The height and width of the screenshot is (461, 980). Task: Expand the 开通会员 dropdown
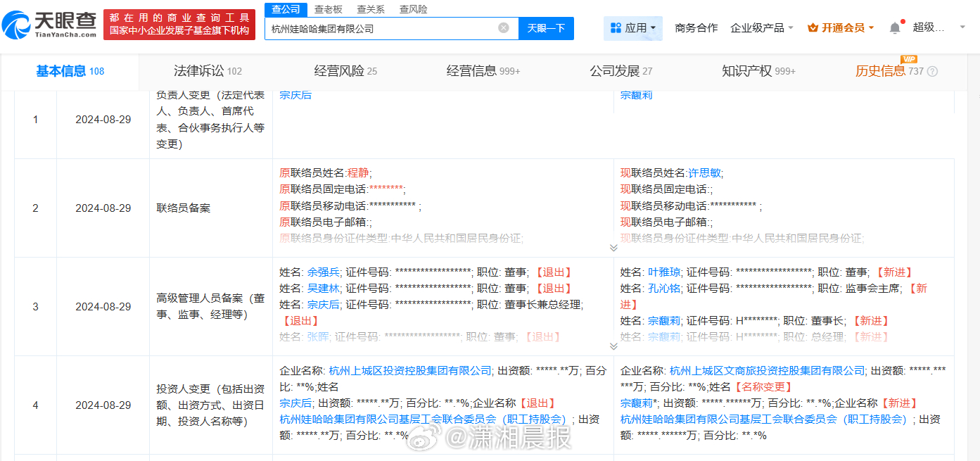click(x=841, y=28)
